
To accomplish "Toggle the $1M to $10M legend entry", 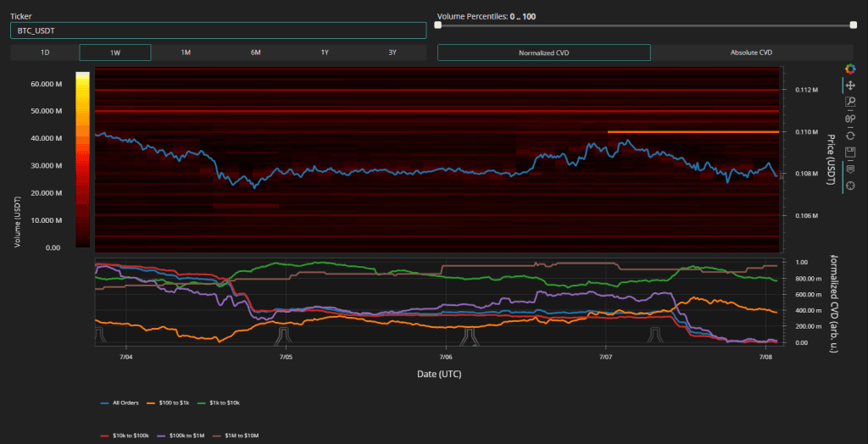I will (x=234, y=436).
